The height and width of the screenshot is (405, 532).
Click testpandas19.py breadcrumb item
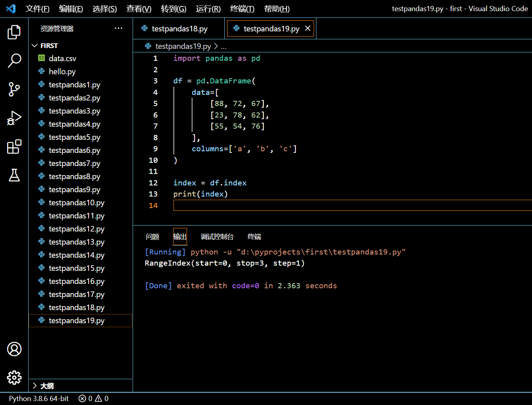pos(183,46)
